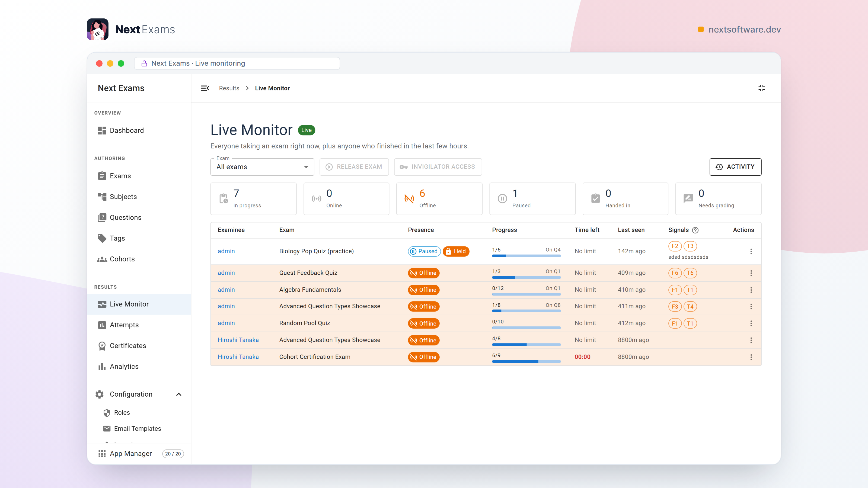
Task: Open actions menu for Random Pool Quiz row
Action: coord(751,323)
